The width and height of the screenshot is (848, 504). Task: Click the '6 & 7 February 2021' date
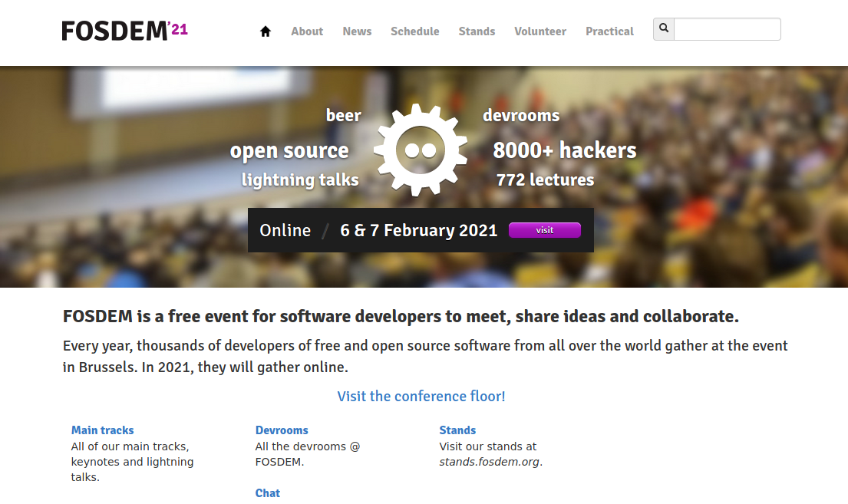coord(418,230)
